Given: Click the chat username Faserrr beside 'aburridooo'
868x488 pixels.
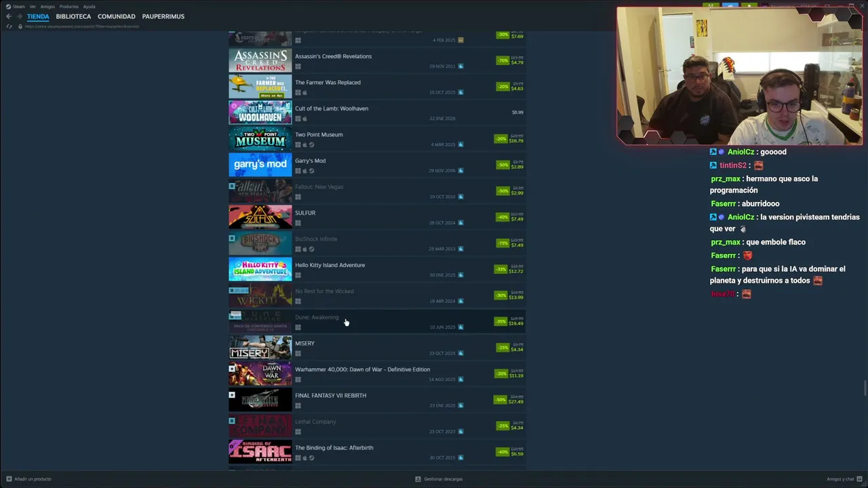Looking at the screenshot, I should coord(723,203).
